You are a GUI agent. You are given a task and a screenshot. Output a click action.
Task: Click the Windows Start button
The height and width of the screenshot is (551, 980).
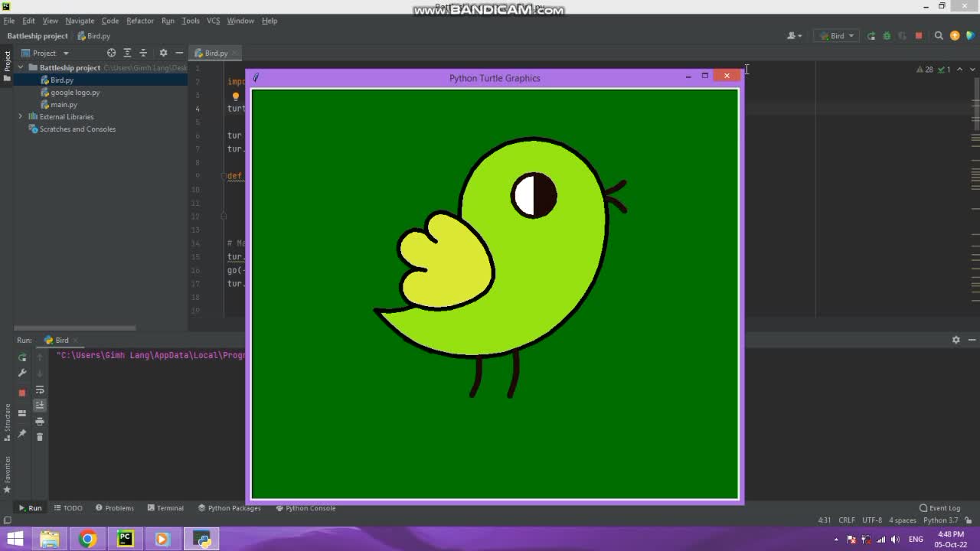point(15,540)
